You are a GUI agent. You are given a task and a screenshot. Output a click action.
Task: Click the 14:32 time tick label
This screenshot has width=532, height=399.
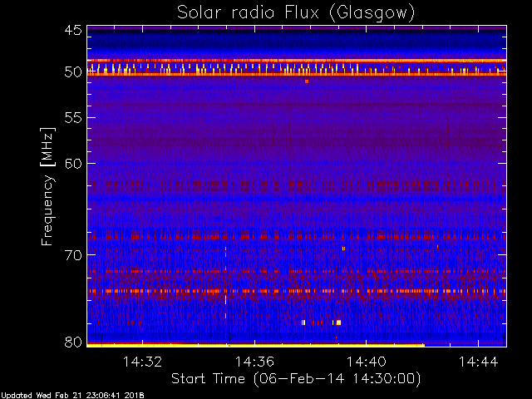point(142,362)
